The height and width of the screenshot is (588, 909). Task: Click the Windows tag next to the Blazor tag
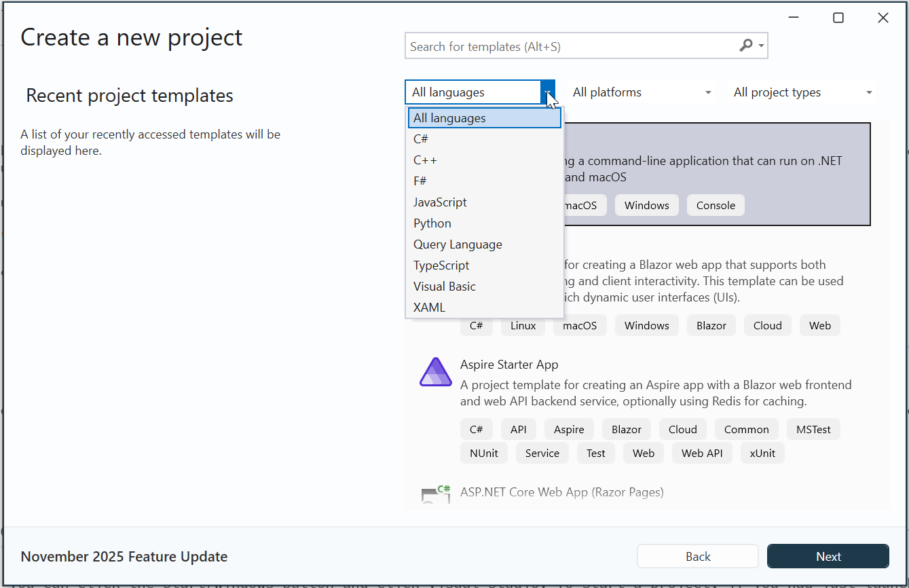(647, 325)
